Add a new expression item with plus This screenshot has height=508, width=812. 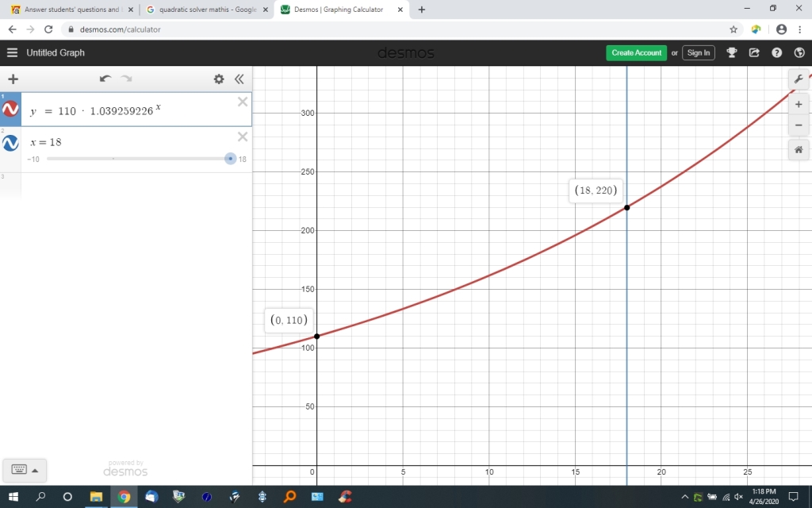[x=13, y=79]
